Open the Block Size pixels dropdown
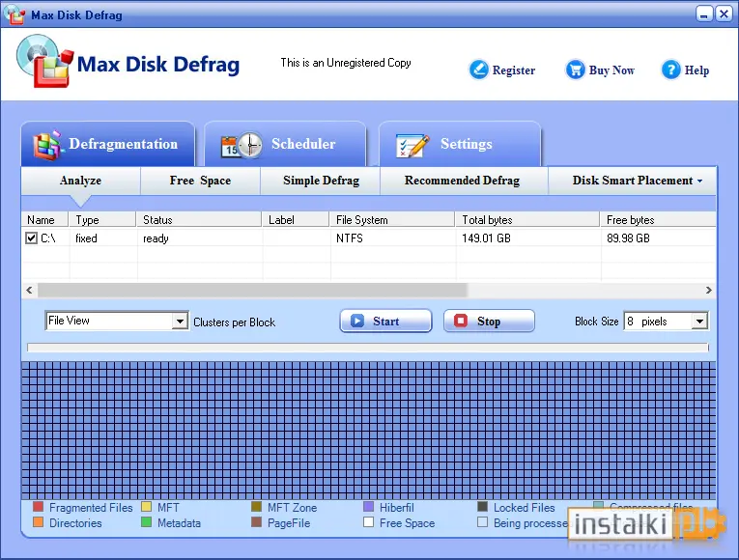 (666, 322)
